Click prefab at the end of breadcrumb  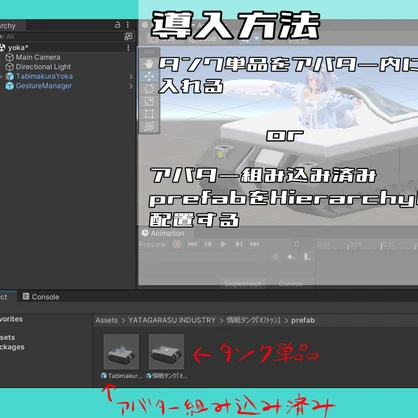303,320
